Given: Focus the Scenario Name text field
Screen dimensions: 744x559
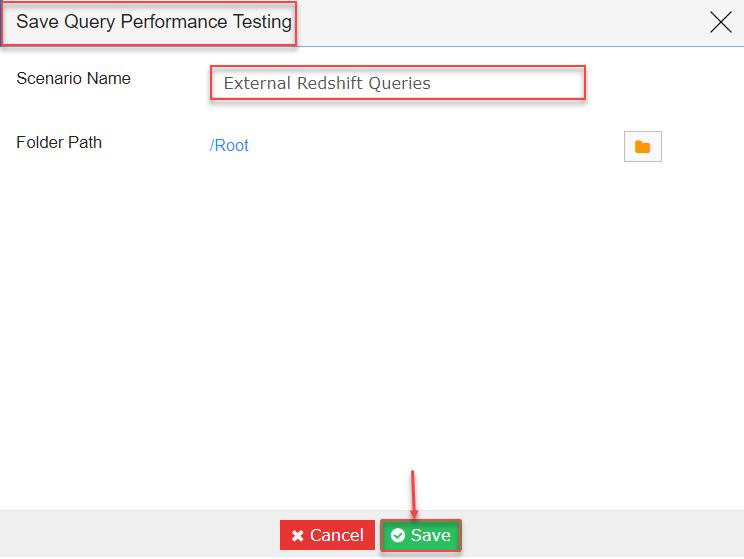Looking at the screenshot, I should [x=398, y=83].
